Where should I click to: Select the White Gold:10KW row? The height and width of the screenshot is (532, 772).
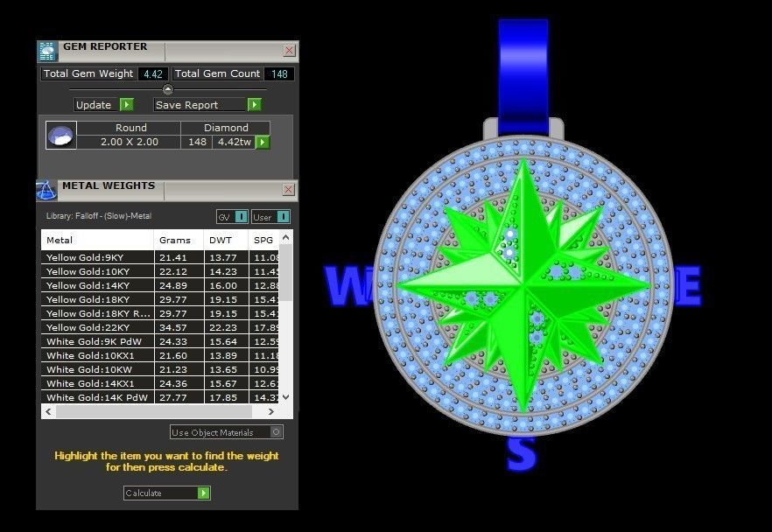point(160,369)
